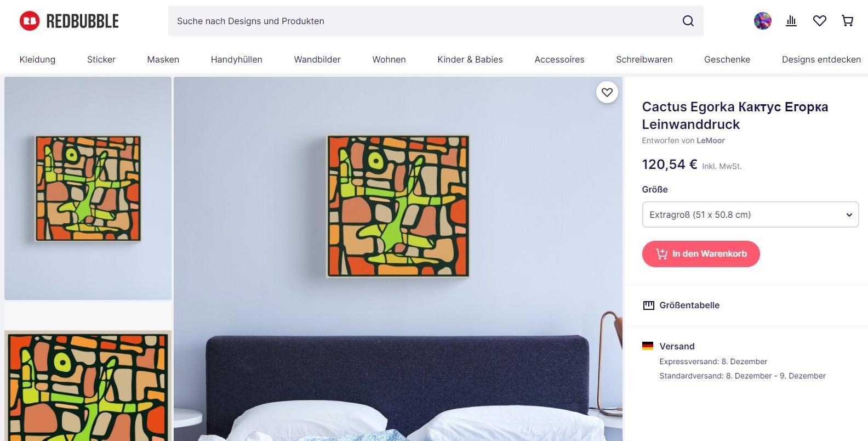Open favorites heart icon in header
868x441 pixels.
pos(820,21)
